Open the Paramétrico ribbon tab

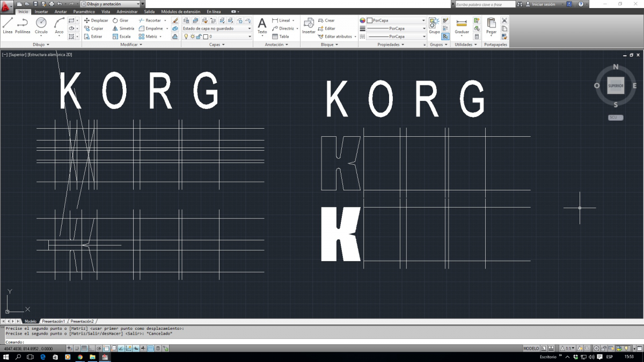pos(84,12)
